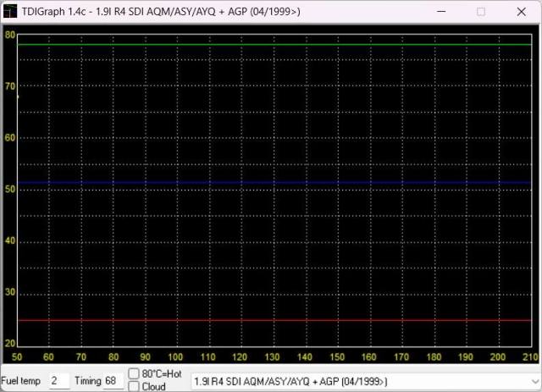Image resolution: width=542 pixels, height=392 pixels.
Task: Click the disabled maximize button
Action: 481,12
